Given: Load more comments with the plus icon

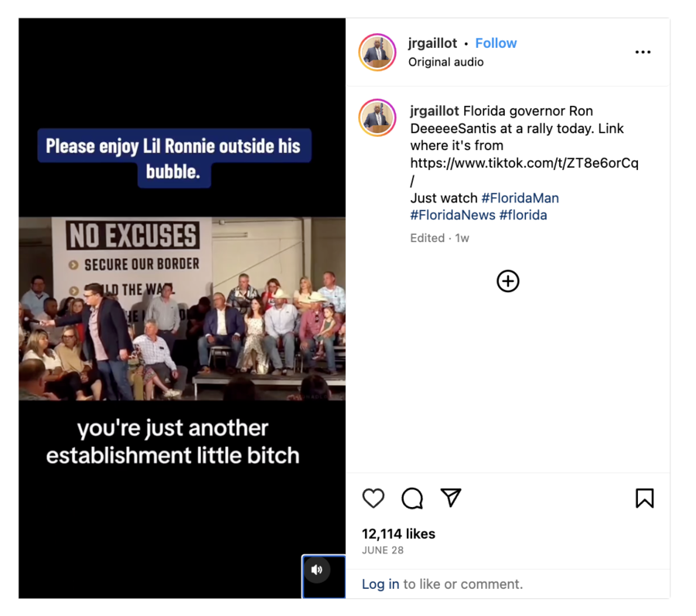Looking at the screenshot, I should click(508, 281).
